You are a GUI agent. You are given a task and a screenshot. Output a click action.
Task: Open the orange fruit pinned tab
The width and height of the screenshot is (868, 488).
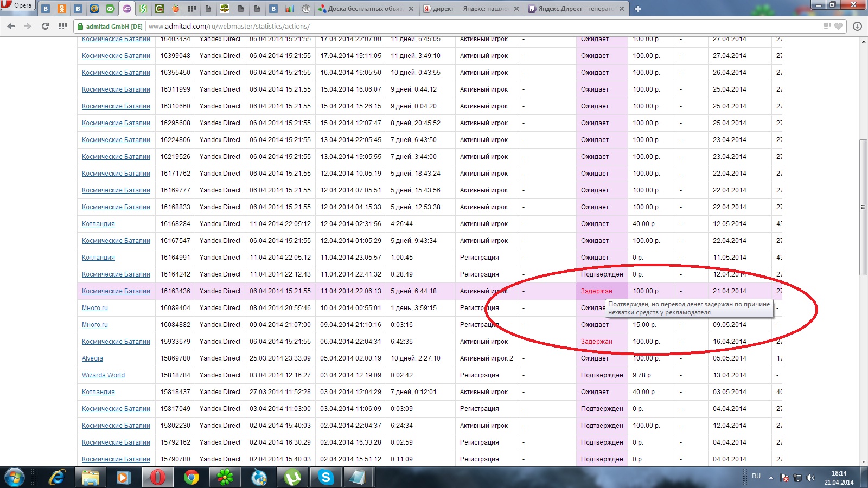(176, 9)
